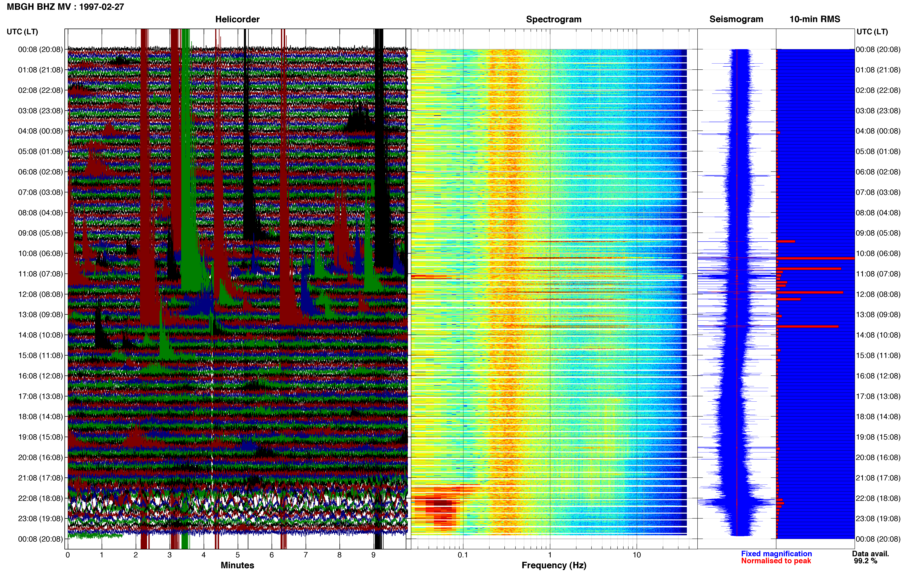The height and width of the screenshot is (578, 924).
Task: Click the red 'Normalised to peak' legend text
Action: point(776,561)
